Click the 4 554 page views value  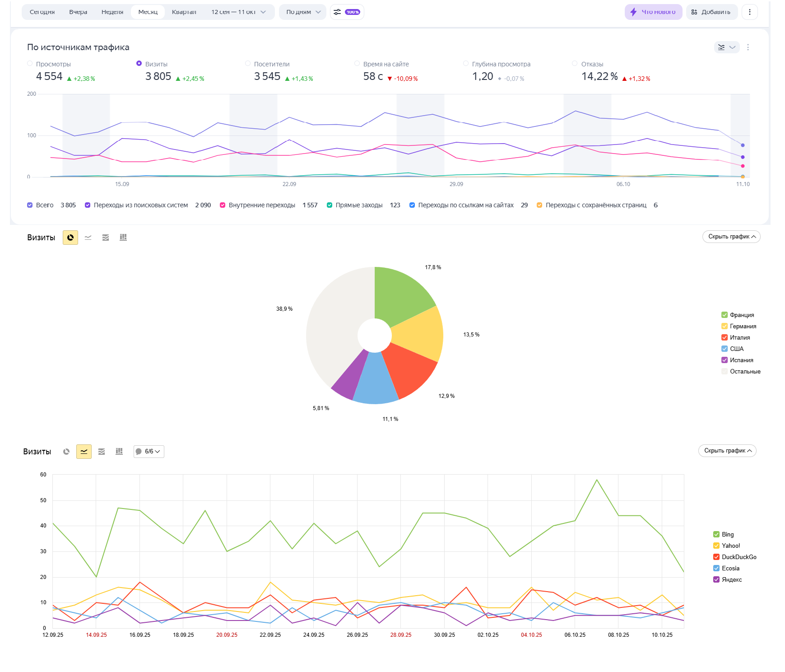pyautogui.click(x=49, y=77)
